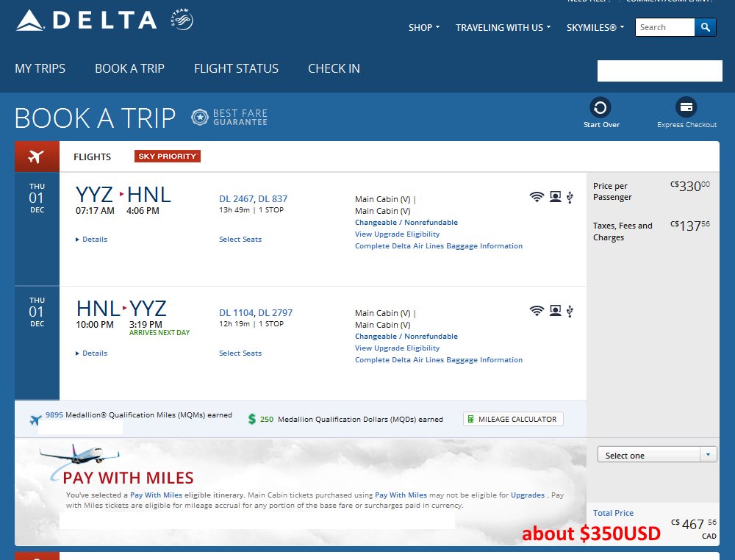Screen dimensions: 735x560
Task: Open View Upgrade Eligibility for the return flight
Action: point(397,348)
